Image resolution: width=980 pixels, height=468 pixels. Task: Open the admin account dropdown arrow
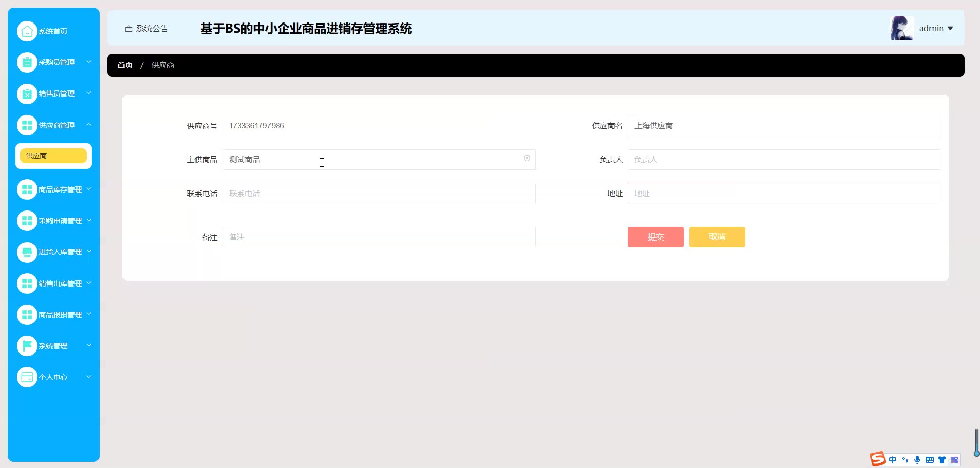pos(950,29)
